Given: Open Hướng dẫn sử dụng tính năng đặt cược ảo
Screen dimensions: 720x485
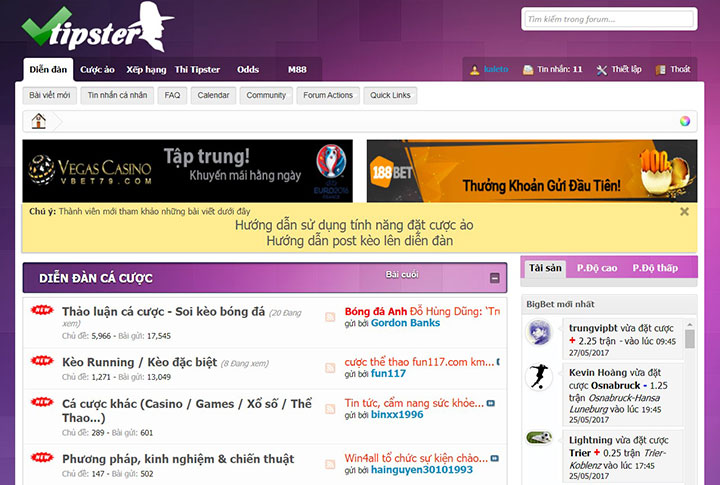Looking at the screenshot, I should (354, 225).
